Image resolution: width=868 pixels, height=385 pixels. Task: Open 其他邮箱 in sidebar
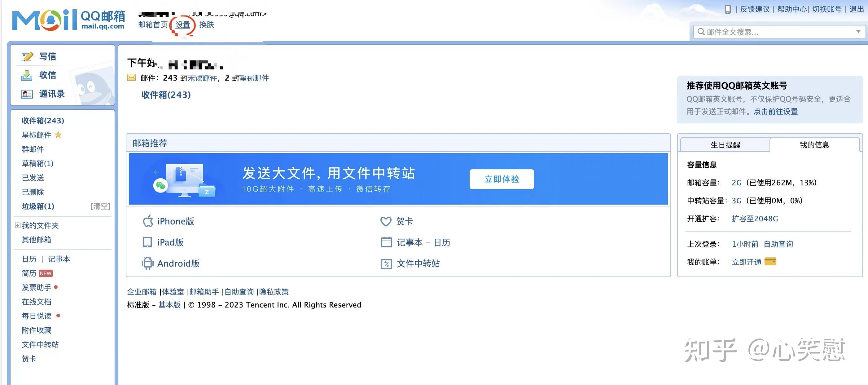tap(36, 240)
